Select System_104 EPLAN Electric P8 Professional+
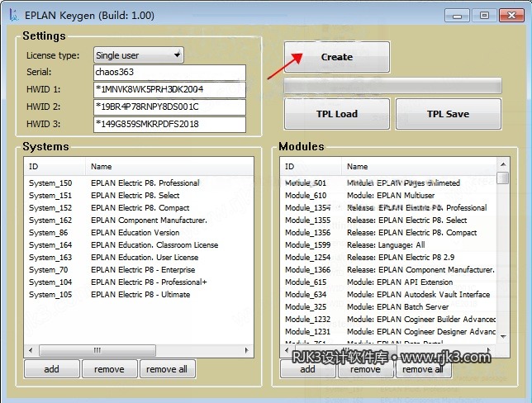The image size is (532, 403). point(139,282)
